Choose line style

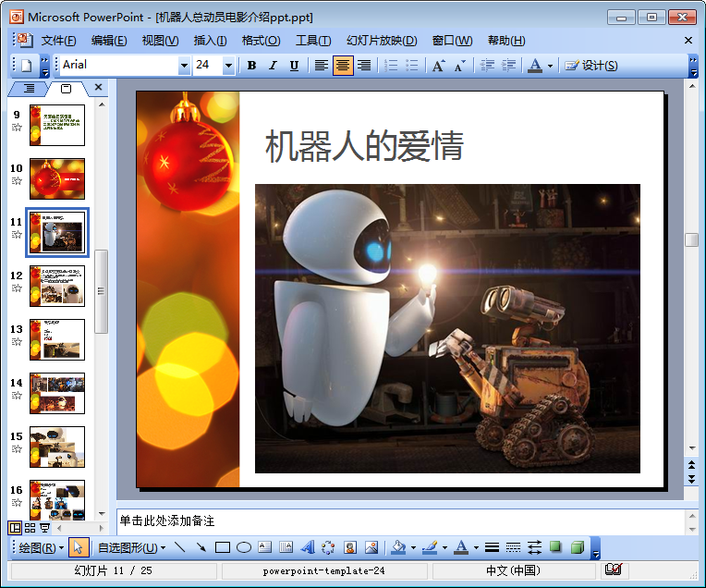pyautogui.click(x=492, y=548)
